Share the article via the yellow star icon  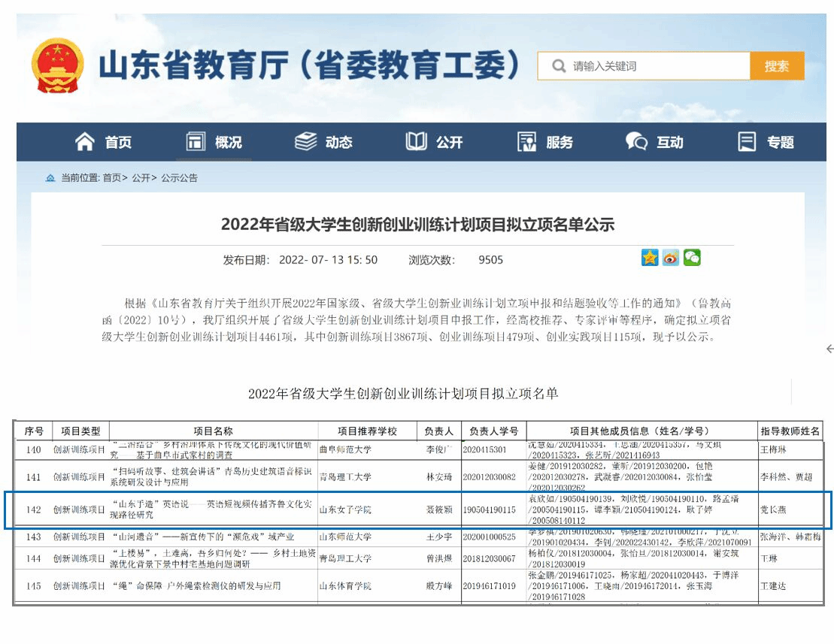(x=650, y=258)
